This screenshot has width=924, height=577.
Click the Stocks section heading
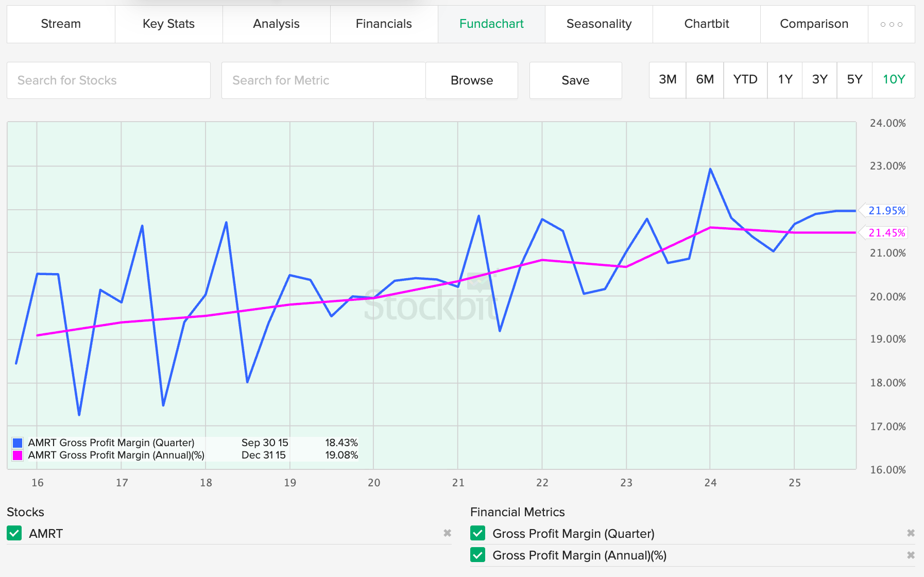pos(25,512)
